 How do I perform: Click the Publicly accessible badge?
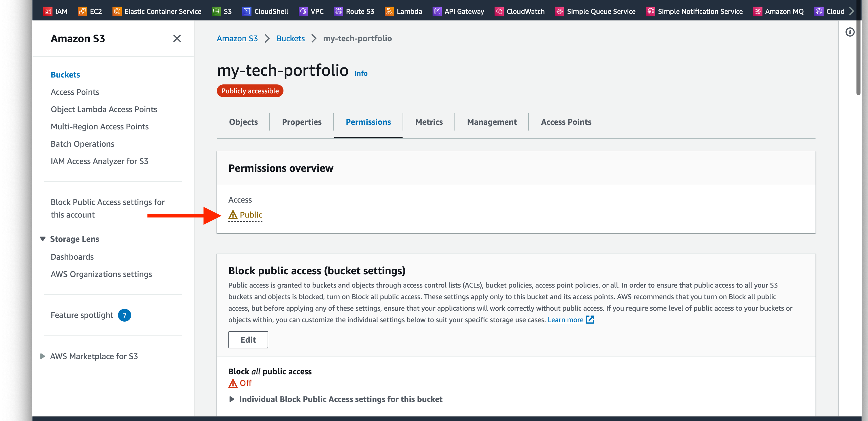coord(250,90)
